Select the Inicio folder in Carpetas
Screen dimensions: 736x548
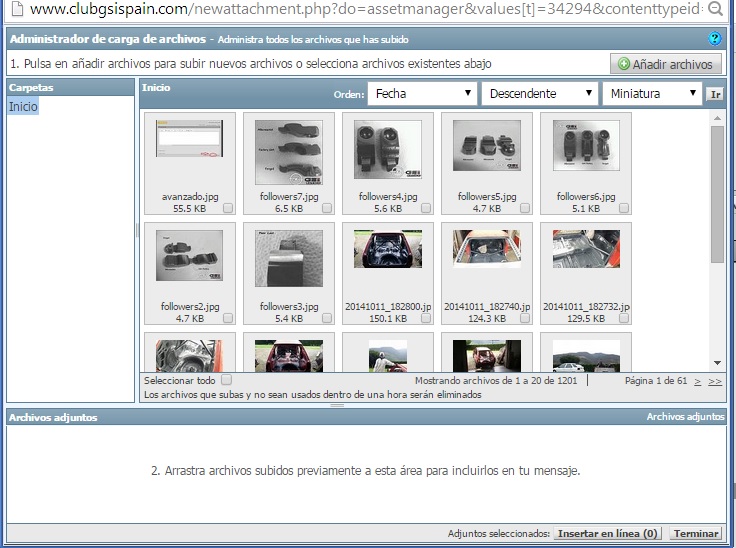[23, 107]
